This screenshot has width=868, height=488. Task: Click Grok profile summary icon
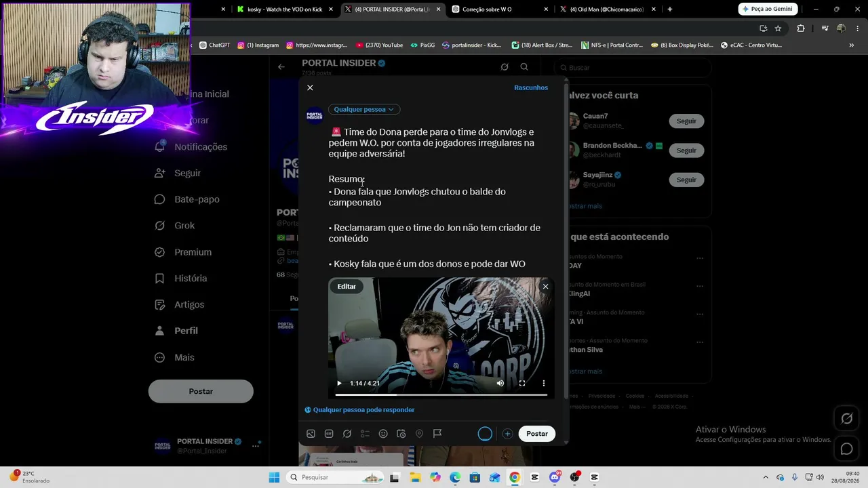pos(505,66)
